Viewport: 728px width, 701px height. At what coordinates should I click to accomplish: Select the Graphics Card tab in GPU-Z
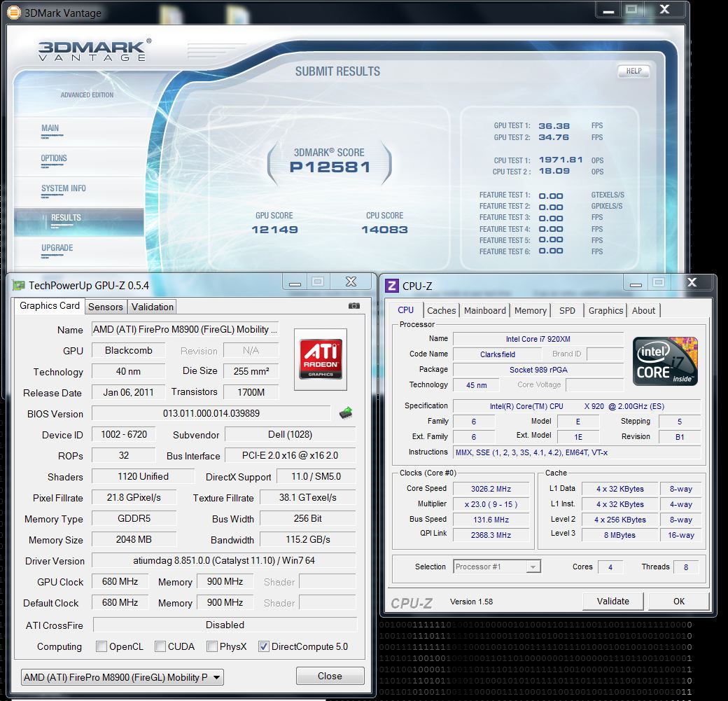(50, 305)
